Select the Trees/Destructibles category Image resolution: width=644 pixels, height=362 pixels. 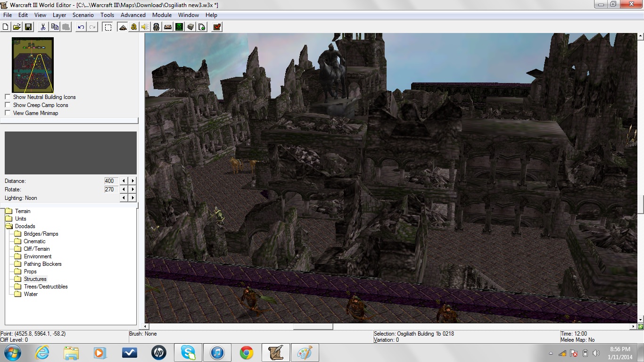coord(46,287)
